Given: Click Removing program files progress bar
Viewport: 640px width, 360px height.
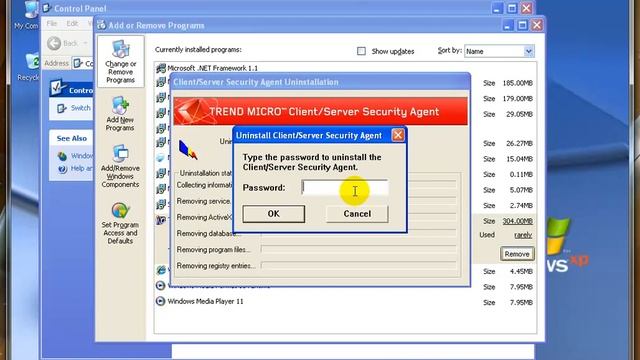Looking at the screenshot, I should [x=358, y=249].
